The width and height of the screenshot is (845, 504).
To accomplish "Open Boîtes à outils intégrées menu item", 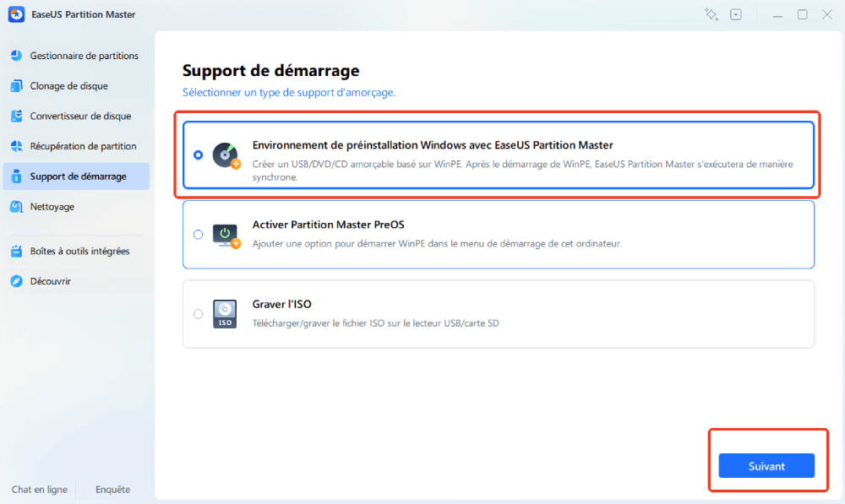I will click(76, 251).
